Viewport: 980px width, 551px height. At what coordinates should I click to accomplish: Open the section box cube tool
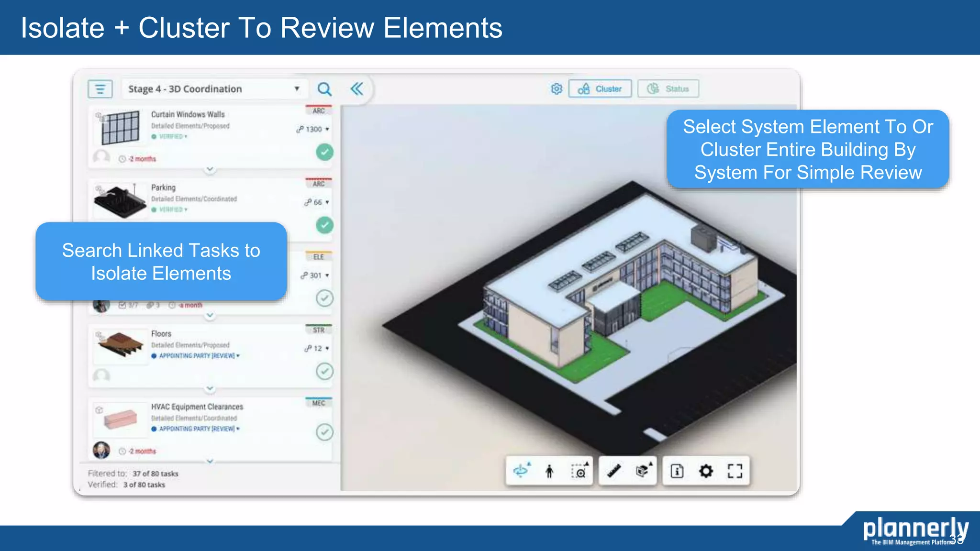click(x=643, y=471)
